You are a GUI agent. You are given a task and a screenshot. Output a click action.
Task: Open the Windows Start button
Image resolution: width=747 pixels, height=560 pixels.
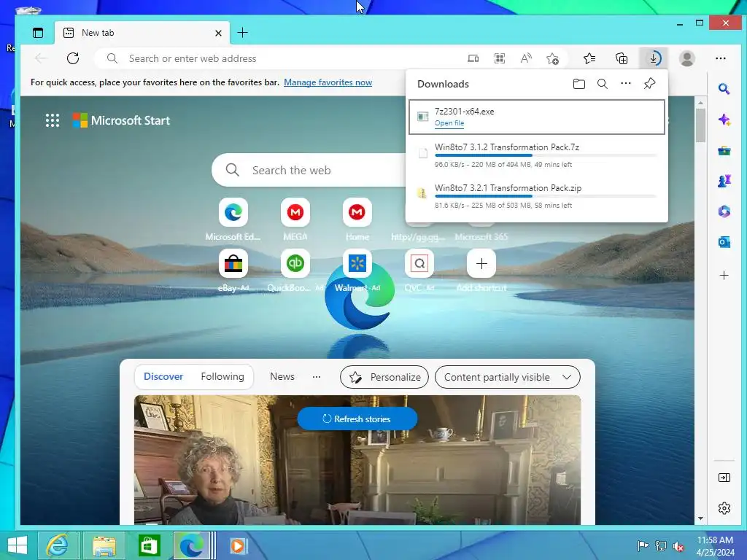18,545
